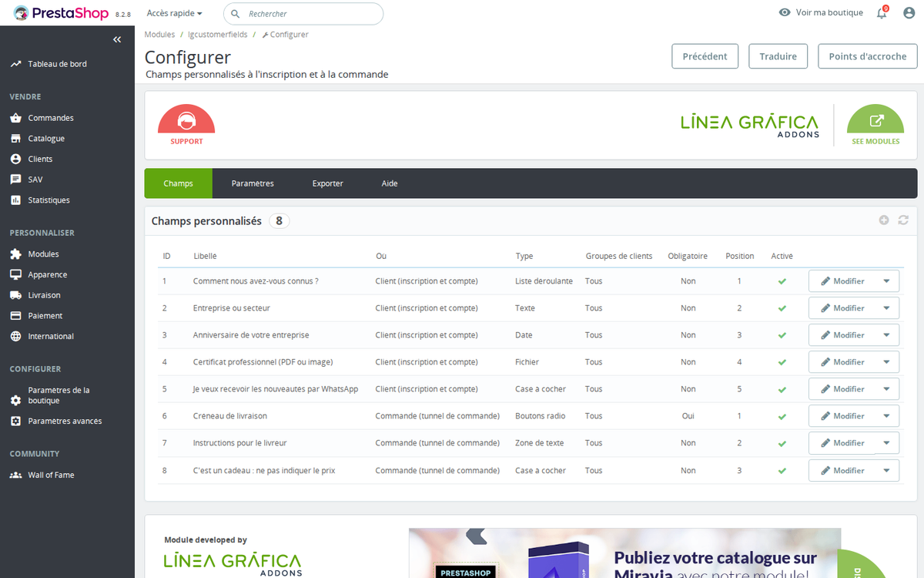Select the Champs tab
The height and width of the screenshot is (578, 924).
tap(179, 183)
